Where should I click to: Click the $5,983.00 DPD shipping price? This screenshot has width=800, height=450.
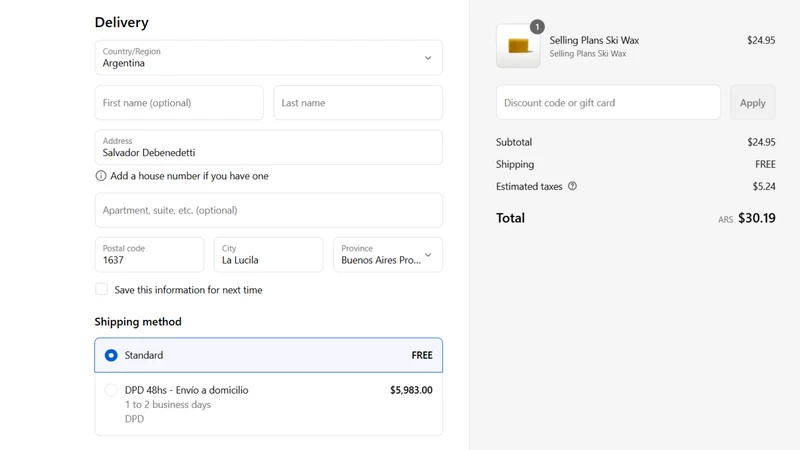pos(411,390)
